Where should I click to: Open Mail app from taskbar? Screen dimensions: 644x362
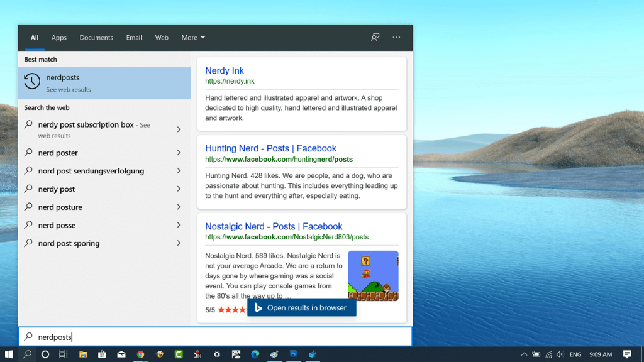point(121,354)
